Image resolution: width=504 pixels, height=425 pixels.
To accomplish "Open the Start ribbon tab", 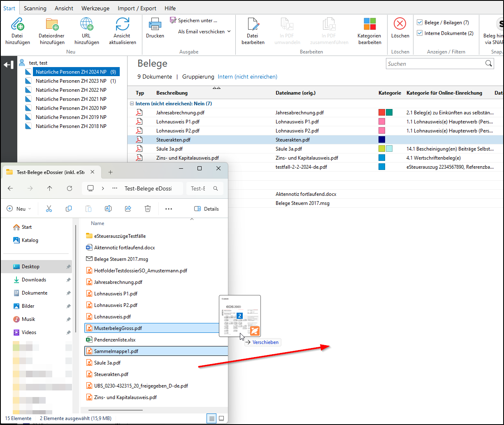I will pyautogui.click(x=9, y=8).
